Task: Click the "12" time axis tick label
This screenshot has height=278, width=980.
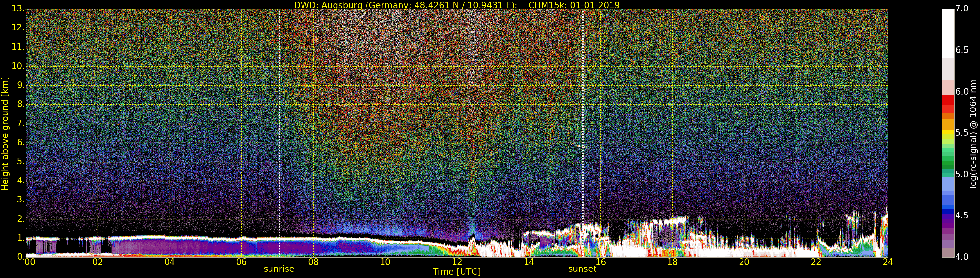Action: (457, 262)
